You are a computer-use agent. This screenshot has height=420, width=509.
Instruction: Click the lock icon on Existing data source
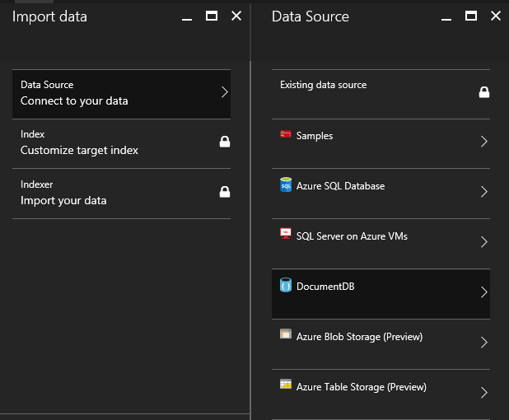pos(484,92)
